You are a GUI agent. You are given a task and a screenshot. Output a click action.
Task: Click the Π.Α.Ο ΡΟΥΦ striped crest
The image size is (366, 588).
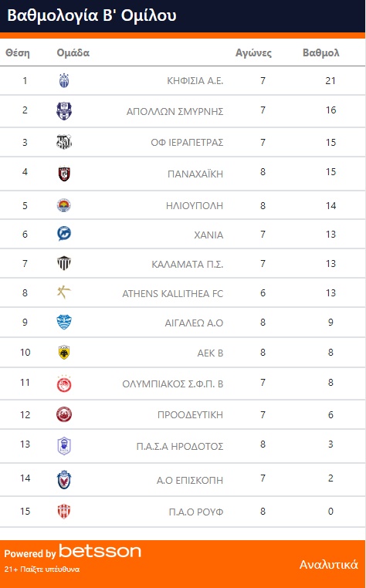pos(64,512)
